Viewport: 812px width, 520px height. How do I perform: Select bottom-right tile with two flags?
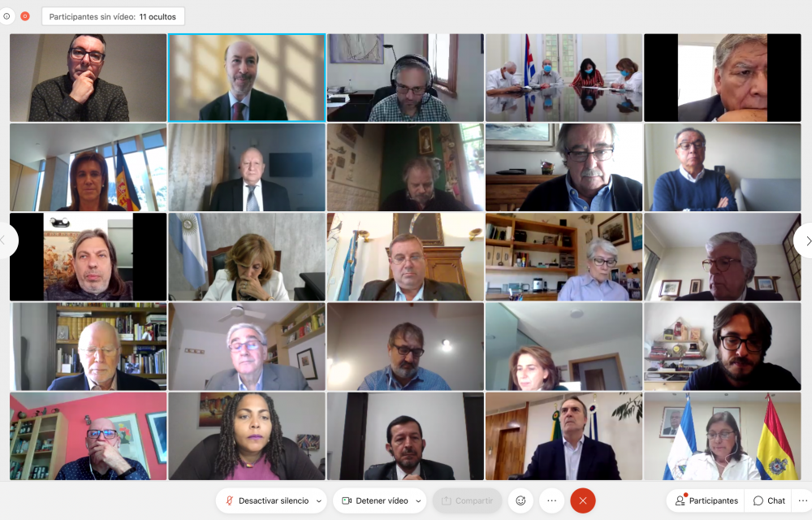point(723,436)
